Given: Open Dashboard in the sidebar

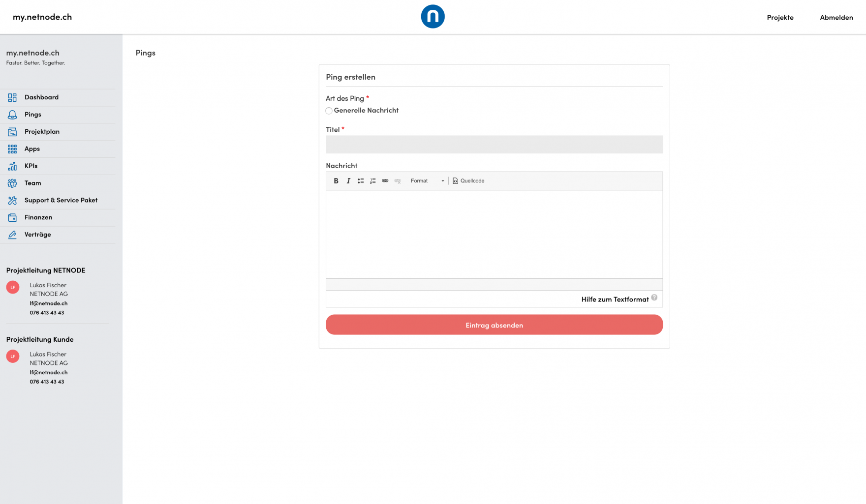Looking at the screenshot, I should pos(41,97).
